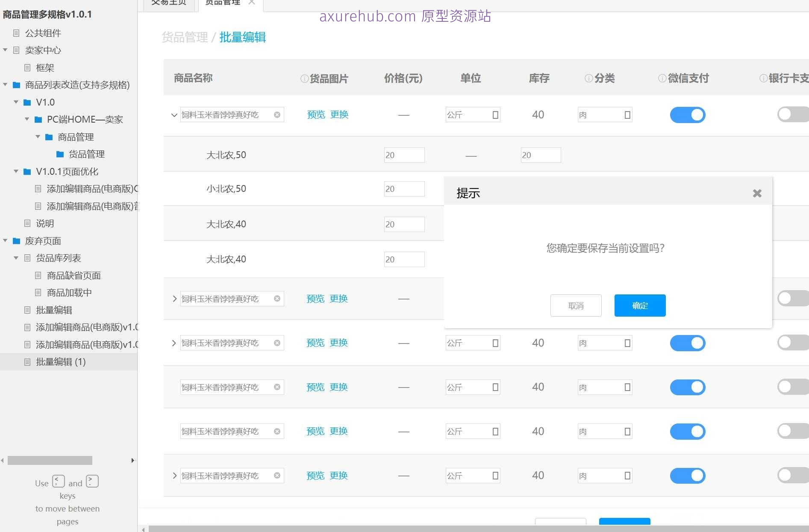Confirm saving with 确定 button
The width and height of the screenshot is (809, 532).
pyautogui.click(x=640, y=306)
